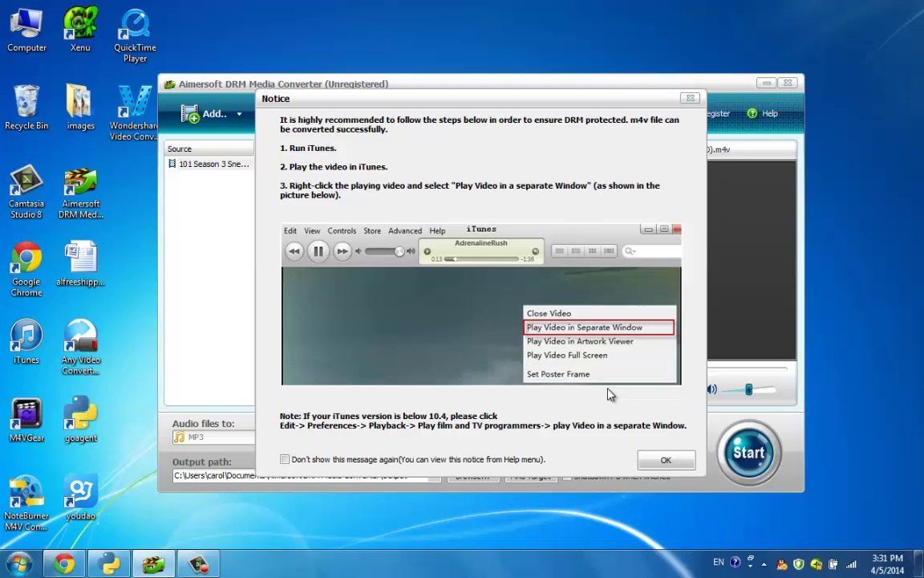This screenshot has width=924, height=578.
Task: Click the iTunes instruction picture in Notice
Action: [x=481, y=304]
